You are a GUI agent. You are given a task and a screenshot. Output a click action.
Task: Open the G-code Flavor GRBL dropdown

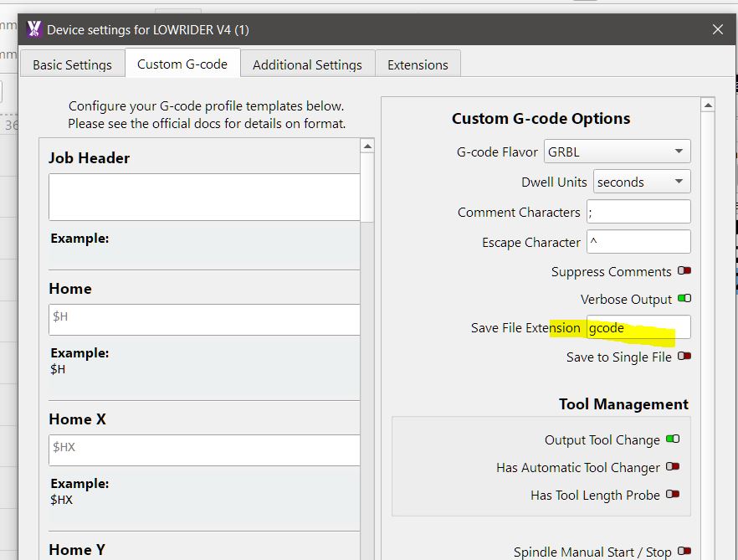[617, 152]
